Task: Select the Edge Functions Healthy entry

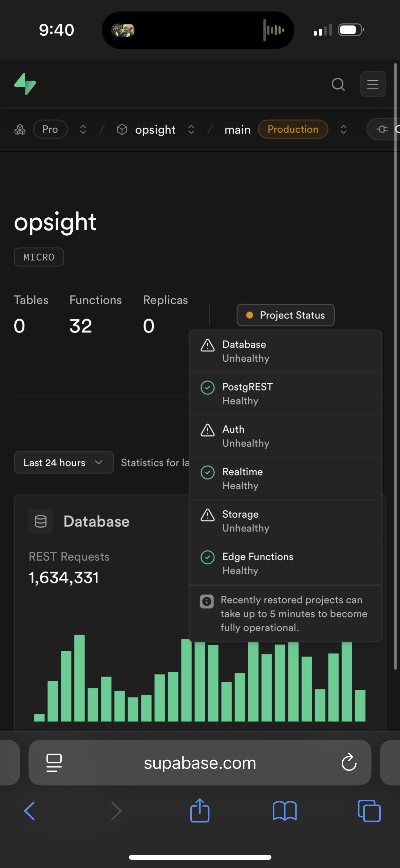Action: 285,563
